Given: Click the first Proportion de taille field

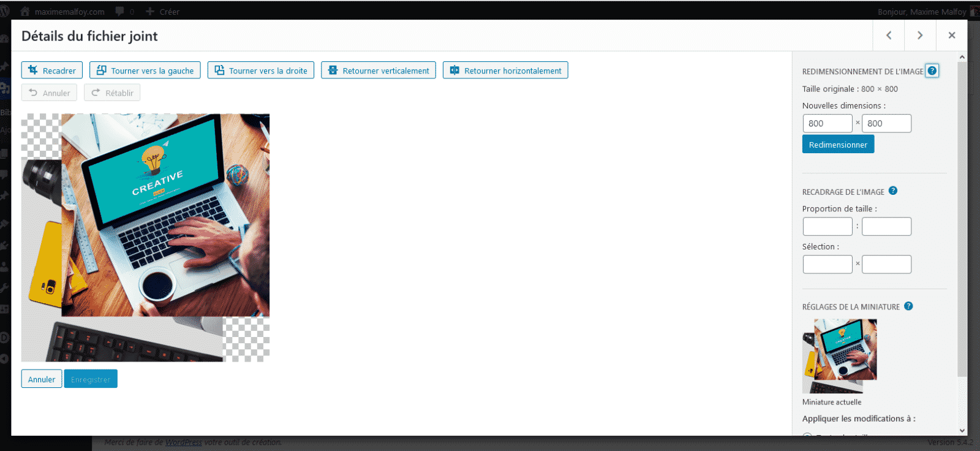Looking at the screenshot, I should pyautogui.click(x=827, y=226).
